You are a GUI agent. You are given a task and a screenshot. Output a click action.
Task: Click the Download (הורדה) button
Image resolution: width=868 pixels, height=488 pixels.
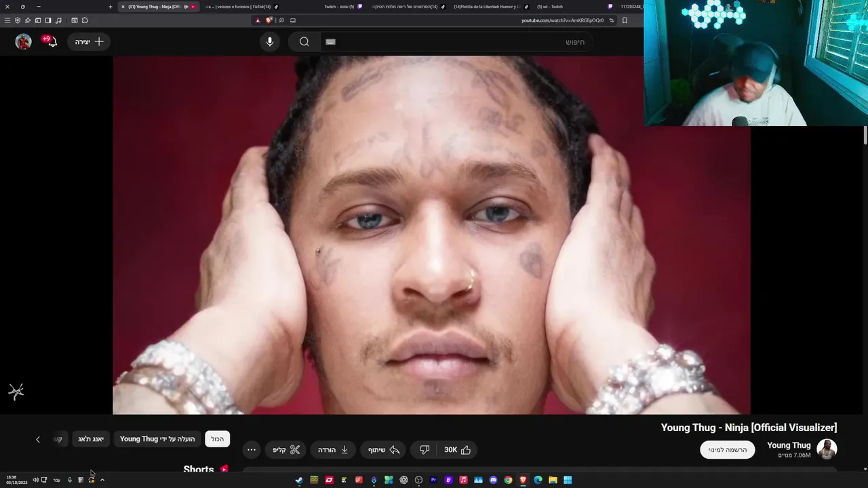(x=334, y=449)
